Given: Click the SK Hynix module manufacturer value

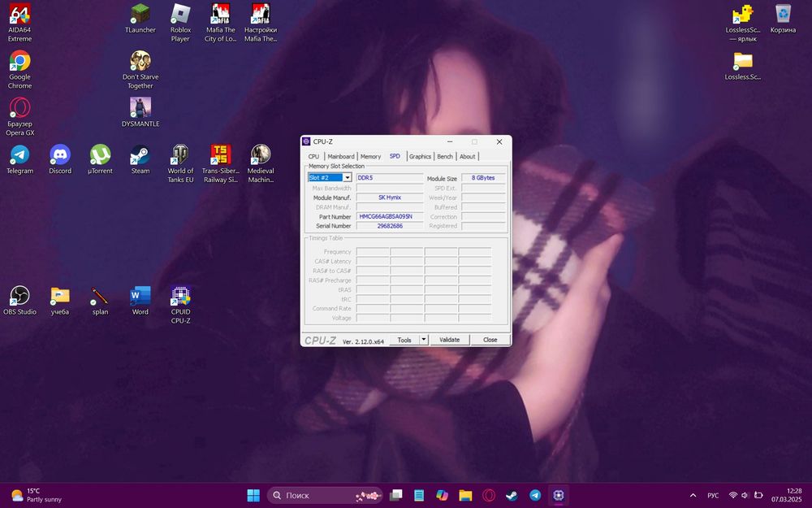Looking at the screenshot, I should click(x=390, y=198).
